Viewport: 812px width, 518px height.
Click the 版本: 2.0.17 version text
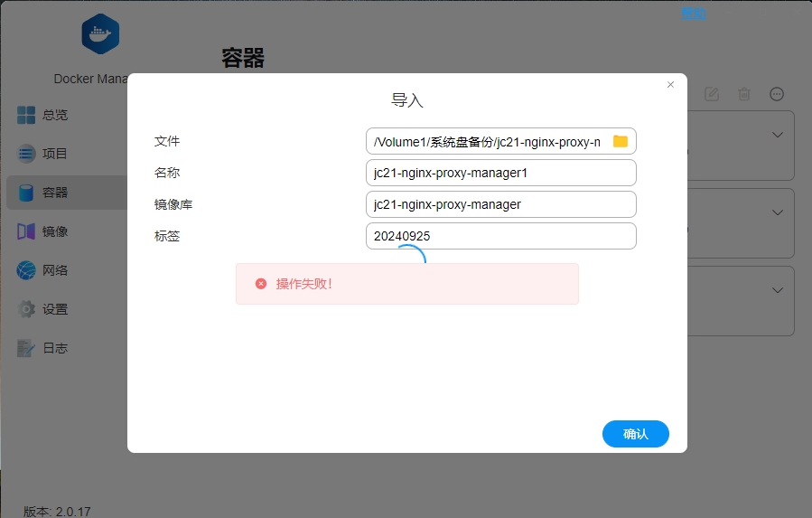[x=57, y=512]
